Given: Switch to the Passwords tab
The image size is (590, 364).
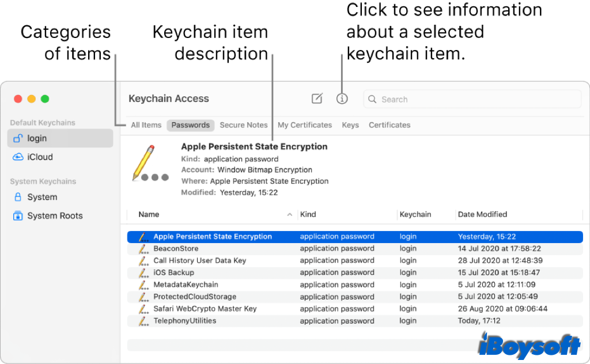Looking at the screenshot, I should pyautogui.click(x=190, y=125).
